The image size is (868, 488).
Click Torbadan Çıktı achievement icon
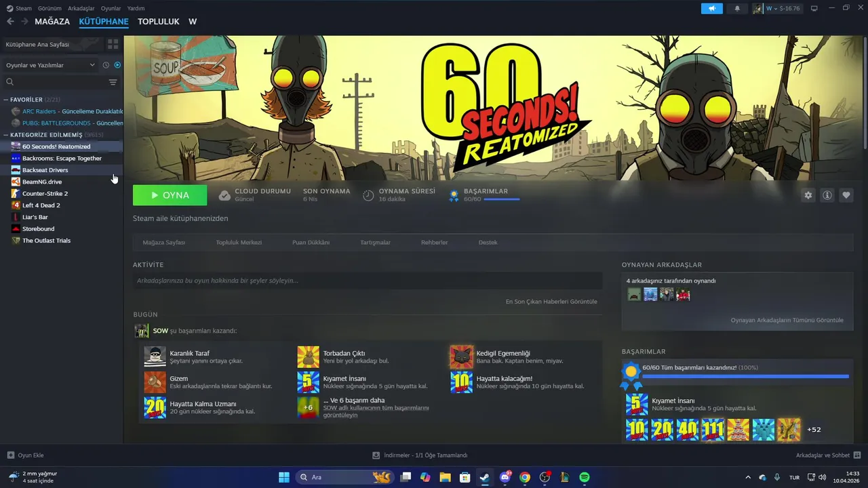(308, 357)
